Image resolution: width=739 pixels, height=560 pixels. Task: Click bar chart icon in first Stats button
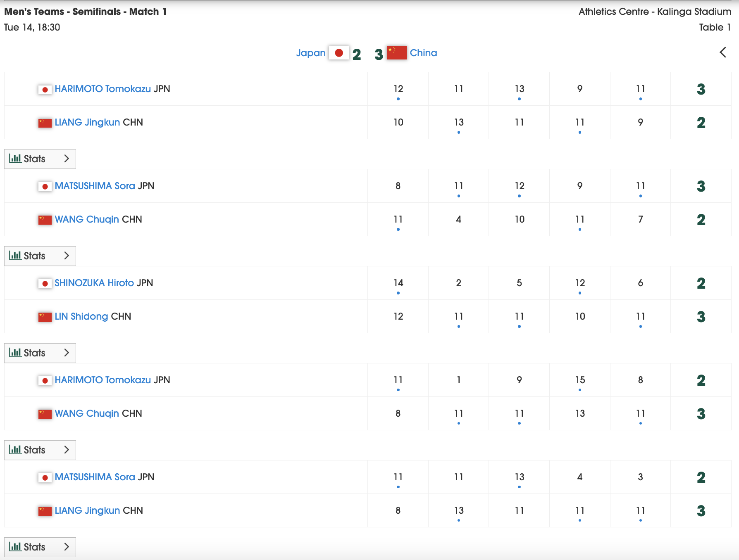point(15,159)
